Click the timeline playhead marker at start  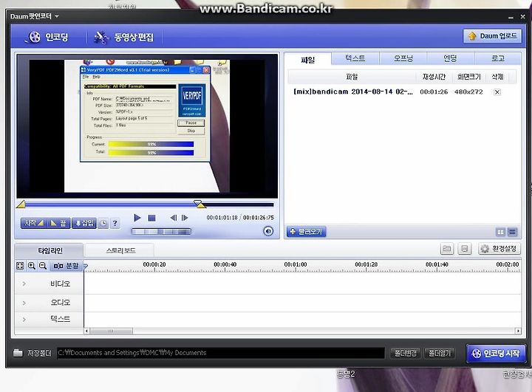86,267
